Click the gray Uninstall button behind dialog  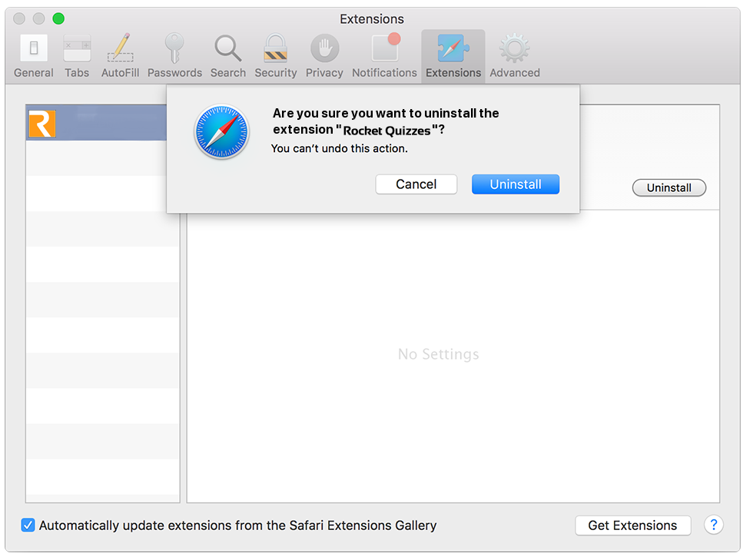click(669, 187)
